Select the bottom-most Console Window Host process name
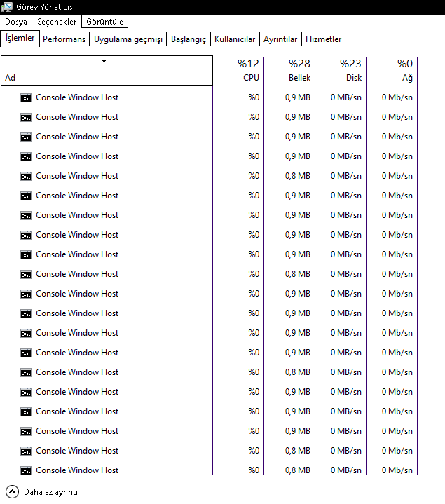This screenshot has width=445, height=504. (77, 470)
